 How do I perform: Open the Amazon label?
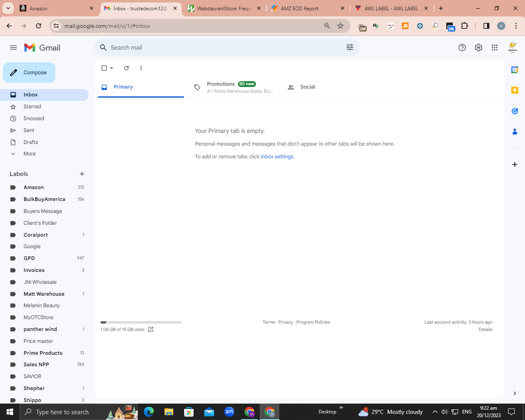pyautogui.click(x=44, y=187)
